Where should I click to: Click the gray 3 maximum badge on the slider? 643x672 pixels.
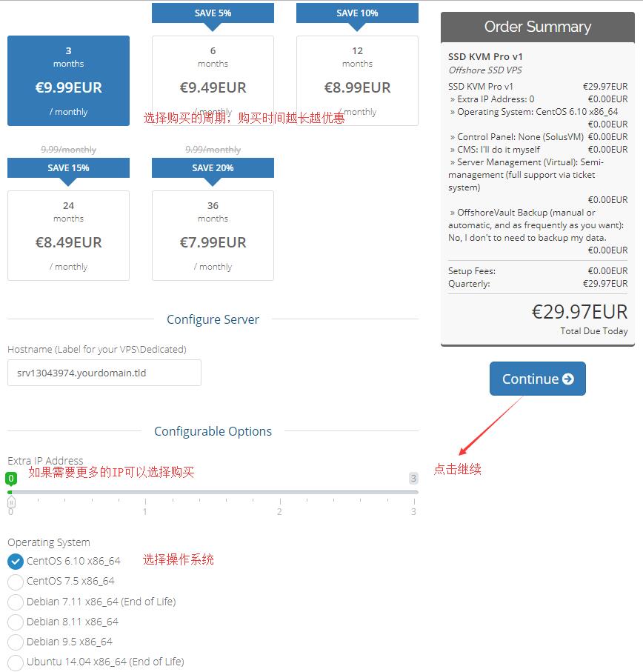413,479
